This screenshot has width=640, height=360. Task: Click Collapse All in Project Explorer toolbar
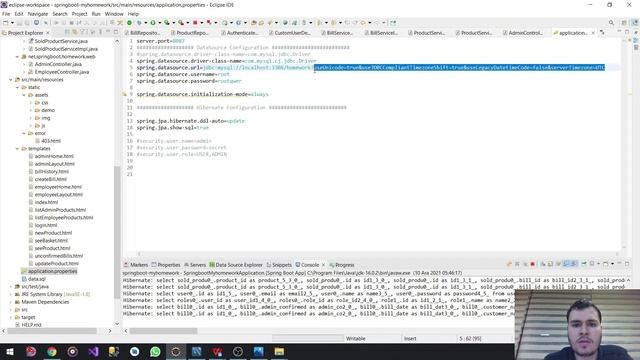tap(67, 32)
